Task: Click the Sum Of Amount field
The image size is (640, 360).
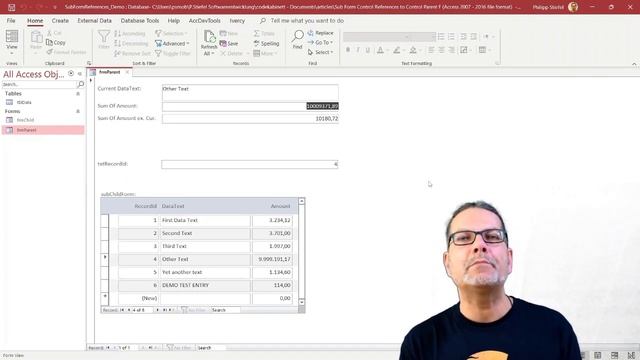Action: pos(250,106)
